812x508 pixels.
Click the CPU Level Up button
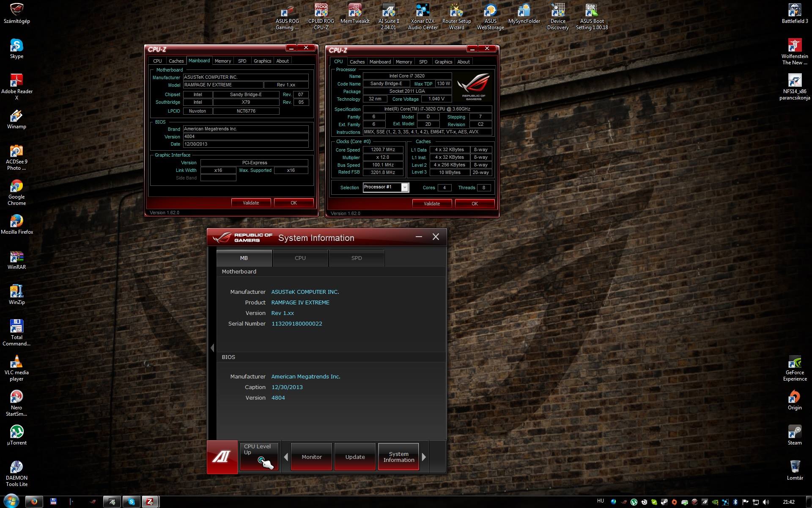[x=259, y=457]
